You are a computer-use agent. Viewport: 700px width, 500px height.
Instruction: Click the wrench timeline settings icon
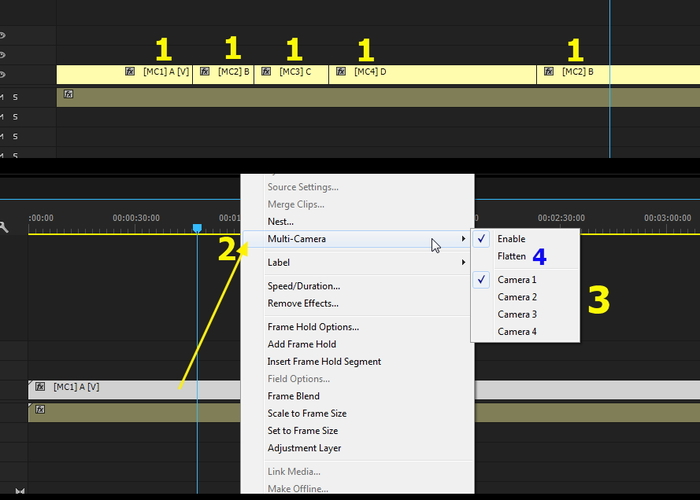pos(4,227)
